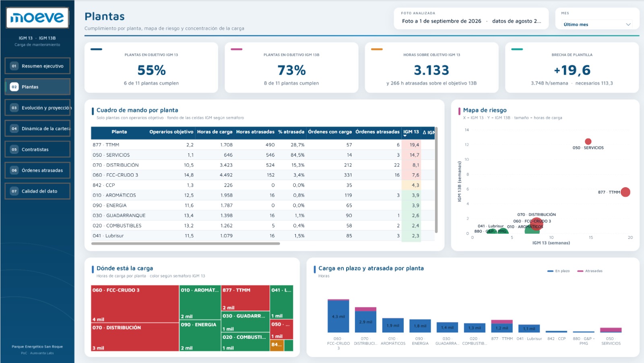Image resolution: width=644 pixels, height=363 pixels.
Task: Open the Mes dropdown showing Último mes
Action: click(597, 25)
